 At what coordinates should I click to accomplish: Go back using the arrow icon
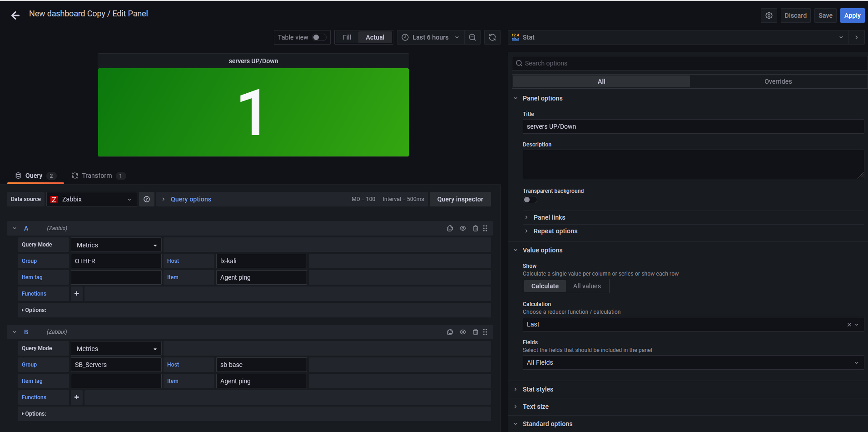pyautogui.click(x=15, y=15)
